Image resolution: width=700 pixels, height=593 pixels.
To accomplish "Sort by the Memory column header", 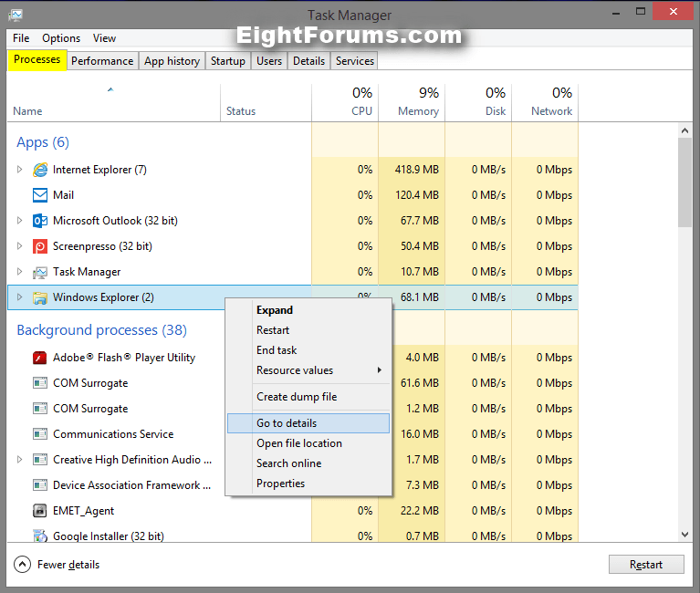I will (412, 102).
